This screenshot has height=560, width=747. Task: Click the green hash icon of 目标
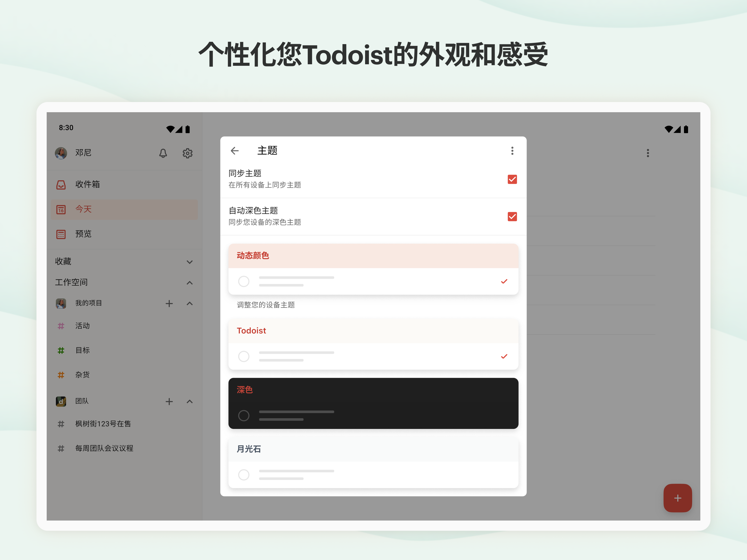(61, 351)
